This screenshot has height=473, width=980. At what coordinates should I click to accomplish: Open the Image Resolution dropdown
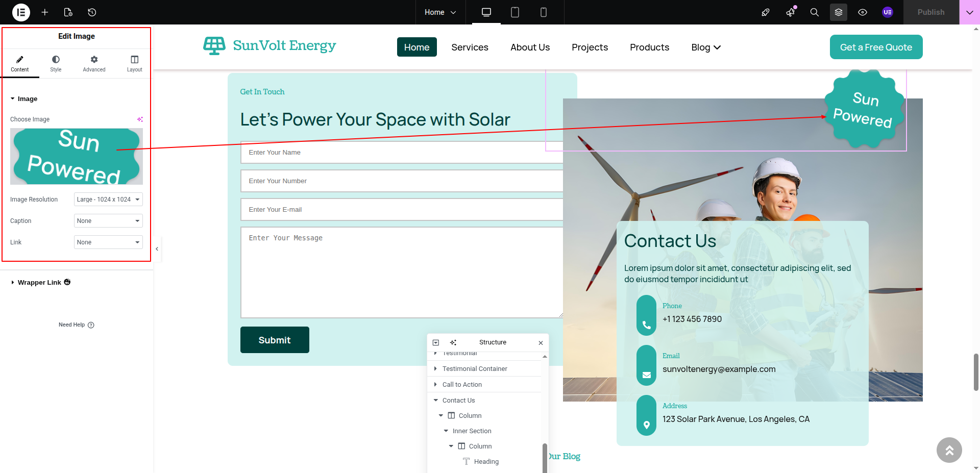click(108, 200)
